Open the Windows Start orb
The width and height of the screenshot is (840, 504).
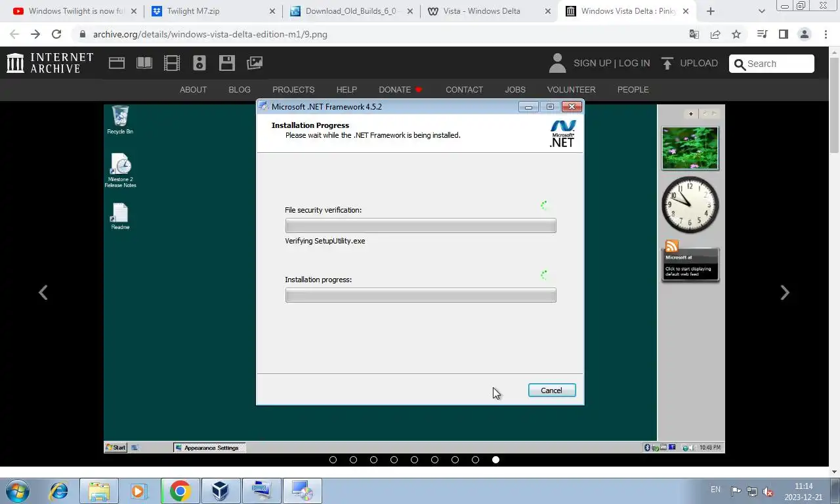coord(18,491)
